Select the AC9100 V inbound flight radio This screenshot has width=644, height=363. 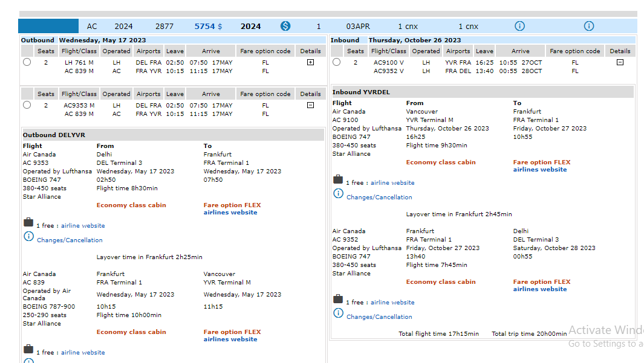click(x=336, y=62)
